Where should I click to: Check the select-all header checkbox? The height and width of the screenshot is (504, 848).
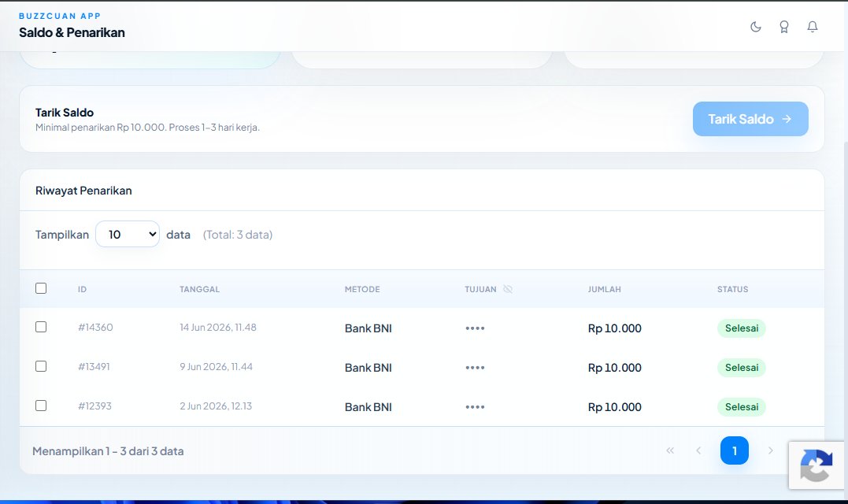tap(41, 288)
